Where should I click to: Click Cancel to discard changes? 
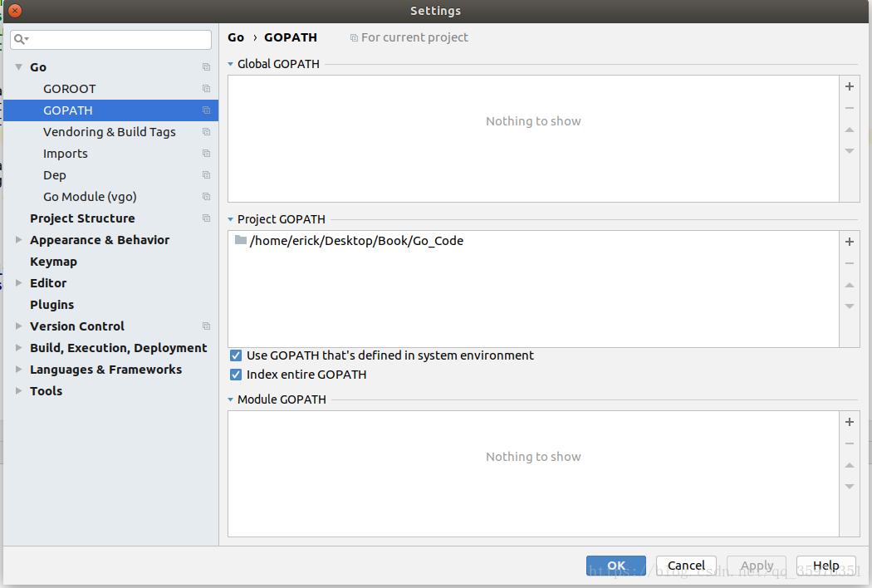[686, 566]
